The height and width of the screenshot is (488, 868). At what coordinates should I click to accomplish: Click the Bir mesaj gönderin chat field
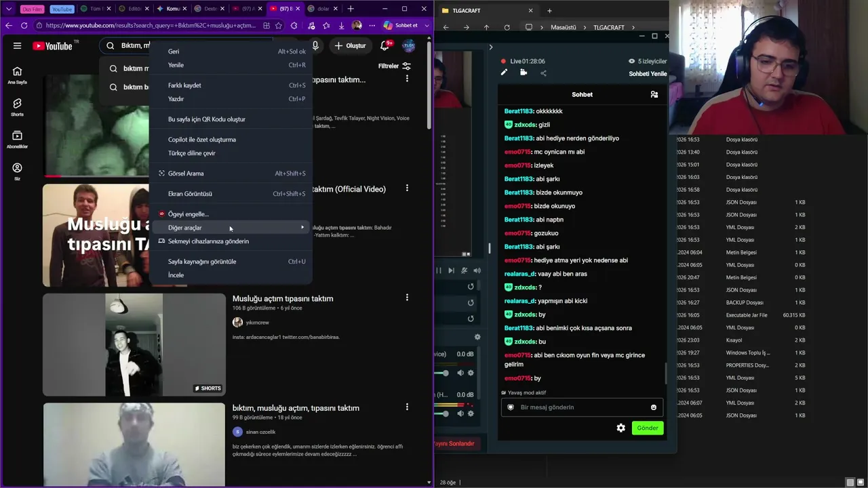click(x=580, y=407)
